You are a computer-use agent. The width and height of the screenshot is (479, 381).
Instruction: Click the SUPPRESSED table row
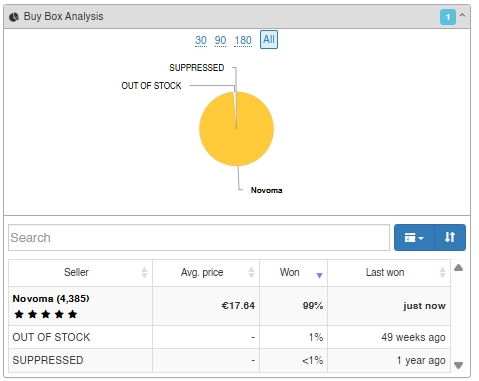pyautogui.click(x=229, y=360)
